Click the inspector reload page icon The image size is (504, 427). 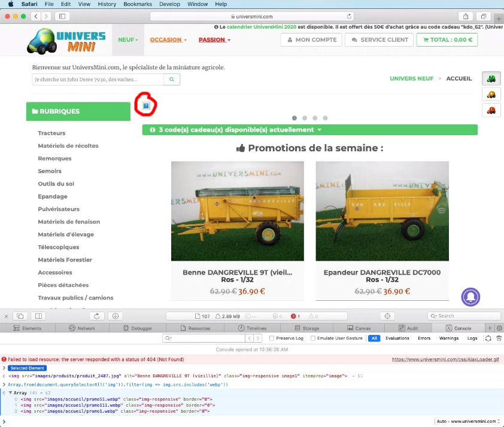(x=97, y=316)
